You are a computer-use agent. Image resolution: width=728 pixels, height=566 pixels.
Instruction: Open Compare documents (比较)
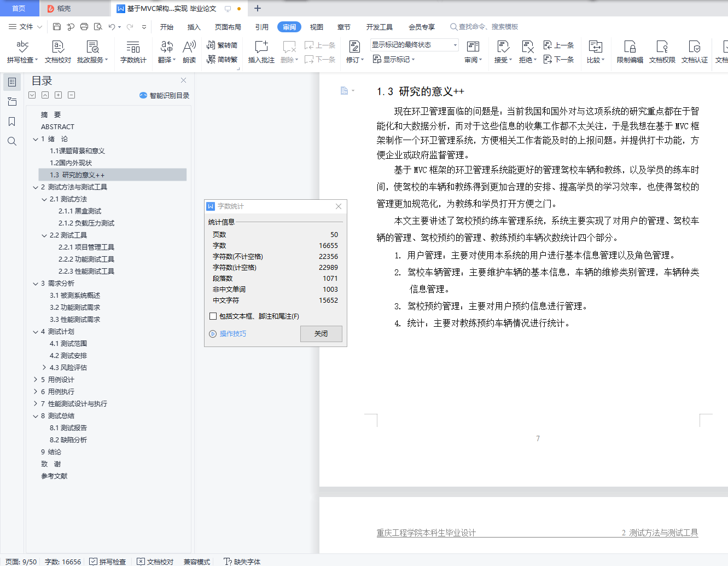[595, 53]
